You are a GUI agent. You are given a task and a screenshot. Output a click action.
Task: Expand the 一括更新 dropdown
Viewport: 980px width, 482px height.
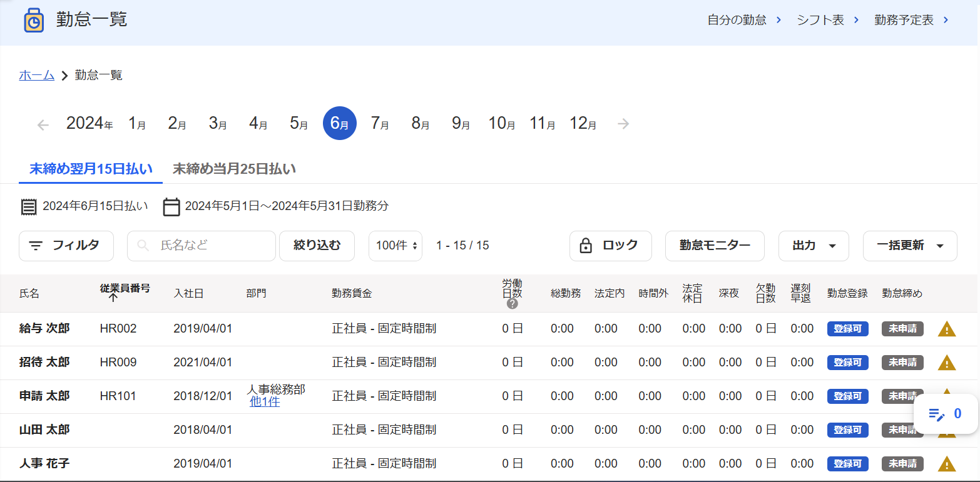point(910,246)
